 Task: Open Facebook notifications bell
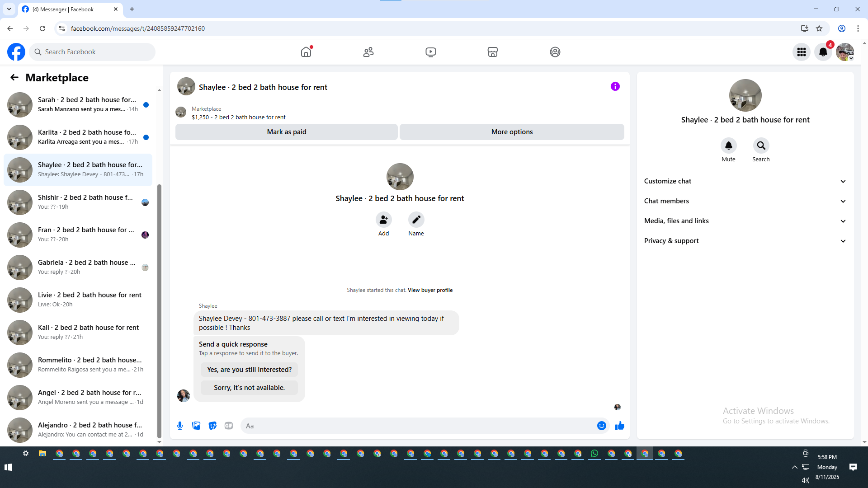click(x=823, y=52)
